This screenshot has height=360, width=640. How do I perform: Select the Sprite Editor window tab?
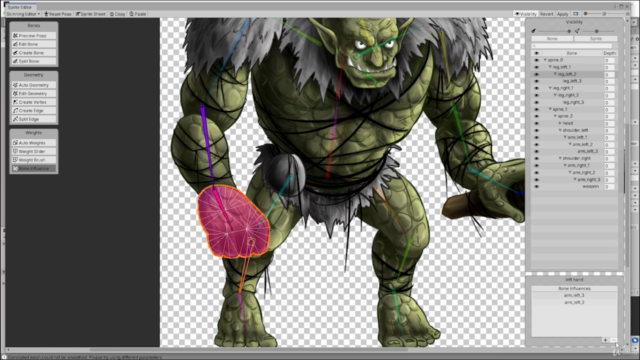[20, 7]
